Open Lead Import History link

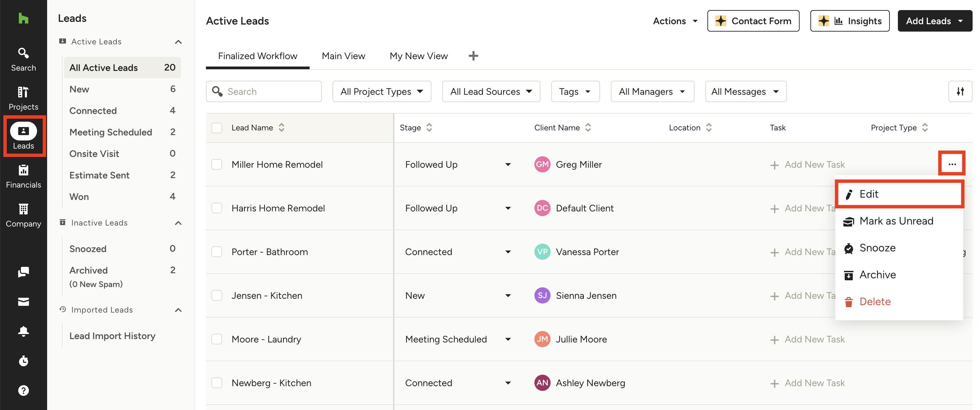[112, 335]
